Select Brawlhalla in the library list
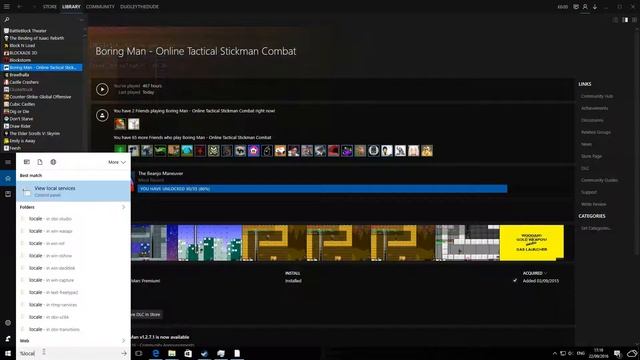This screenshot has width=640, height=360. [19, 75]
